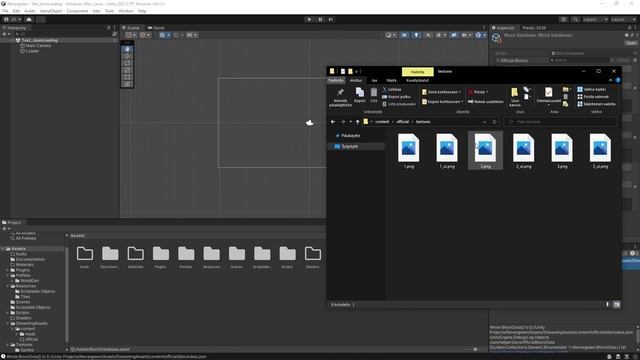Go forward in File Explorer
The width and height of the screenshot is (640, 360).
pyautogui.click(x=343, y=122)
